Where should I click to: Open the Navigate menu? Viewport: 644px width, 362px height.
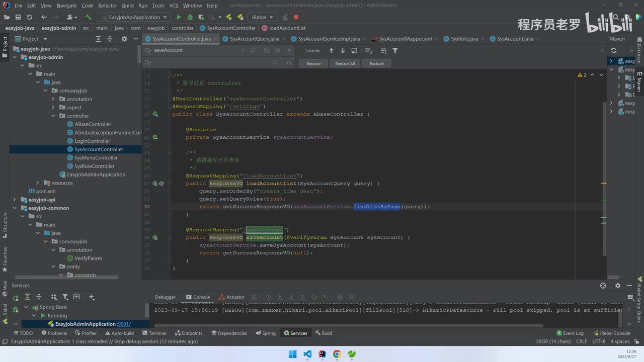coord(66,6)
